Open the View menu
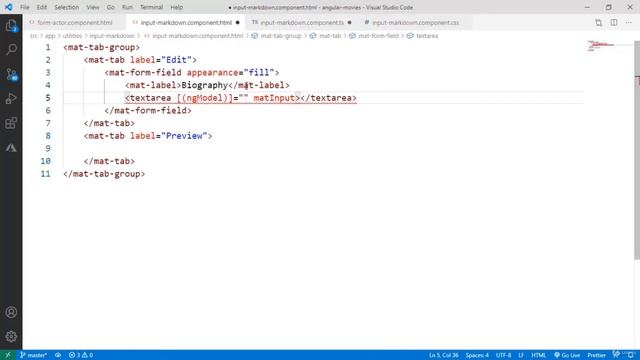Image resolution: width=640 pixels, height=360 pixels. coord(93,7)
